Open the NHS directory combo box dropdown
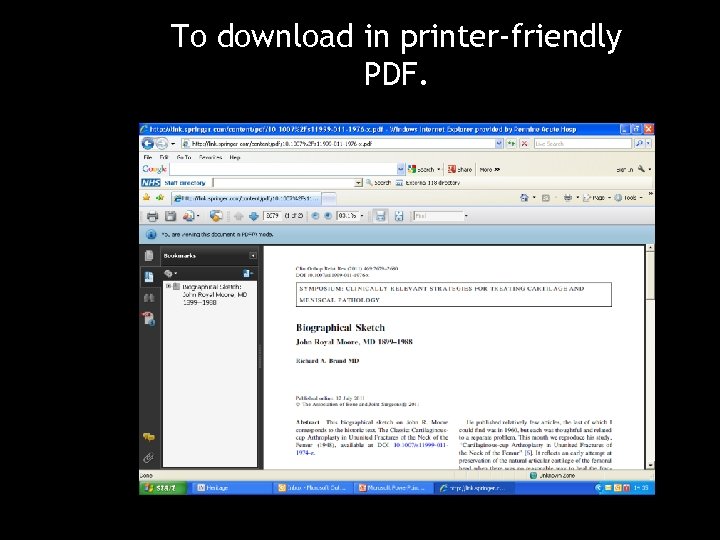This screenshot has width=720, height=540. (359, 183)
